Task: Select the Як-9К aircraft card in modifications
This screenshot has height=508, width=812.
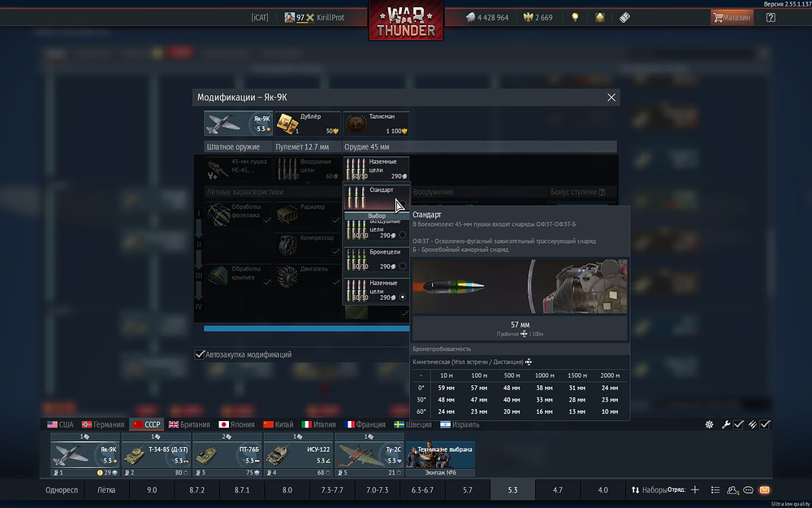Action: (238, 124)
